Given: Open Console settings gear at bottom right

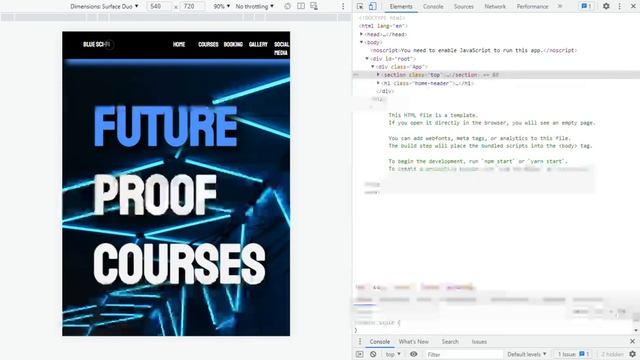Looking at the screenshot, I should pos(632,354).
